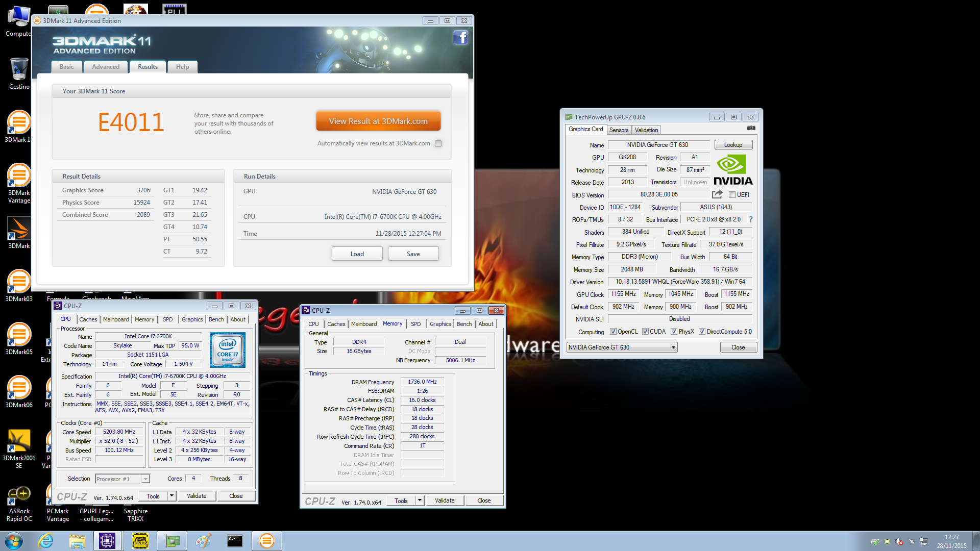
Task: Click the Lookup button in GPU-Z
Action: [733, 145]
